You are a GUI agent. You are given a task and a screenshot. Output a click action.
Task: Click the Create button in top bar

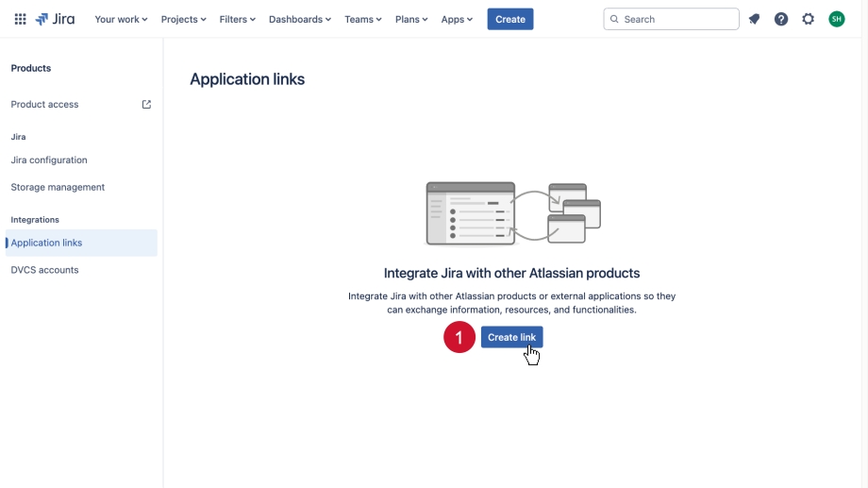(x=510, y=19)
